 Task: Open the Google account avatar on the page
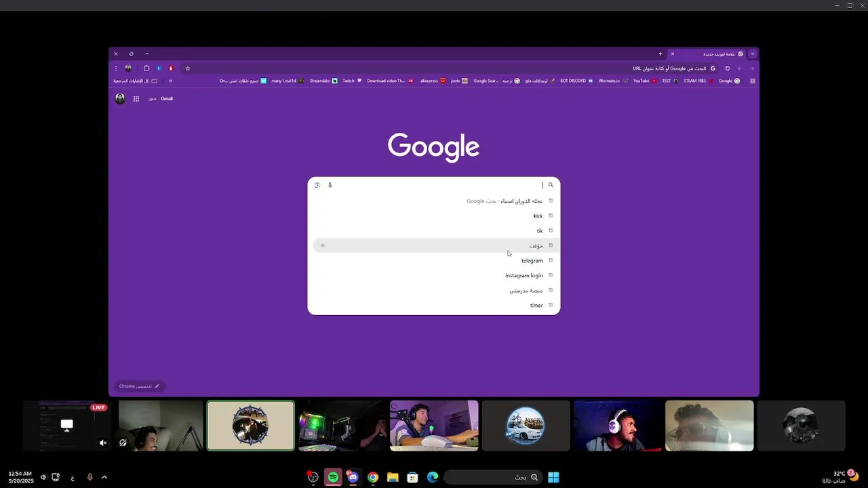point(120,99)
